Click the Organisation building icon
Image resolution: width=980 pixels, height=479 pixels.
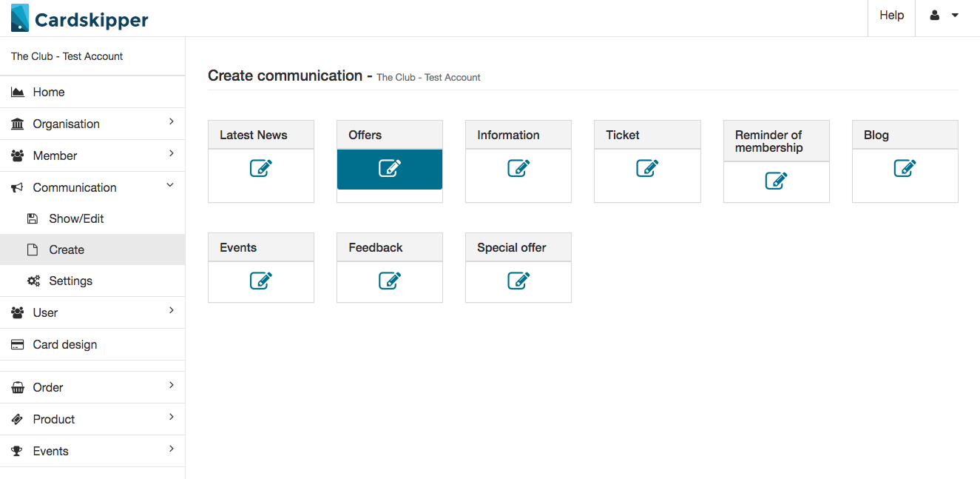pos(17,124)
